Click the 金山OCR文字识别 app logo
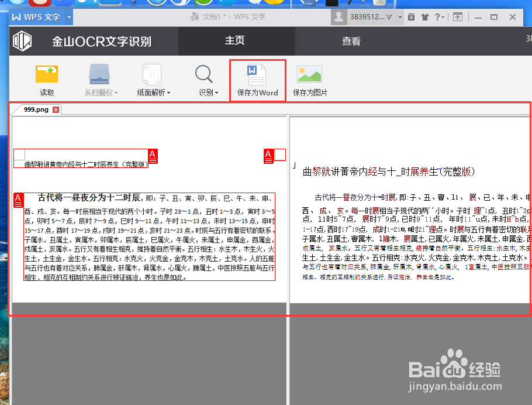 pyautogui.click(x=22, y=42)
